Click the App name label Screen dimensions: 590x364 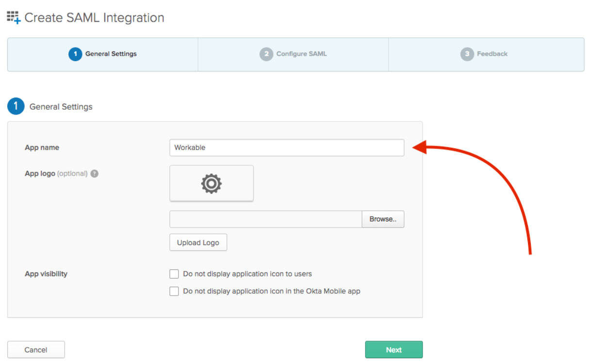click(42, 148)
